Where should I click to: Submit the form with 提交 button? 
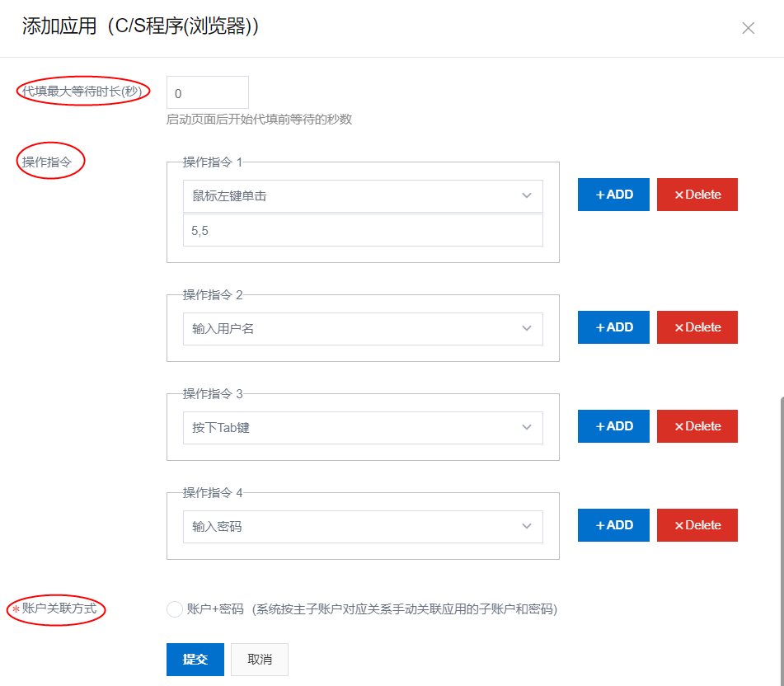click(x=195, y=660)
